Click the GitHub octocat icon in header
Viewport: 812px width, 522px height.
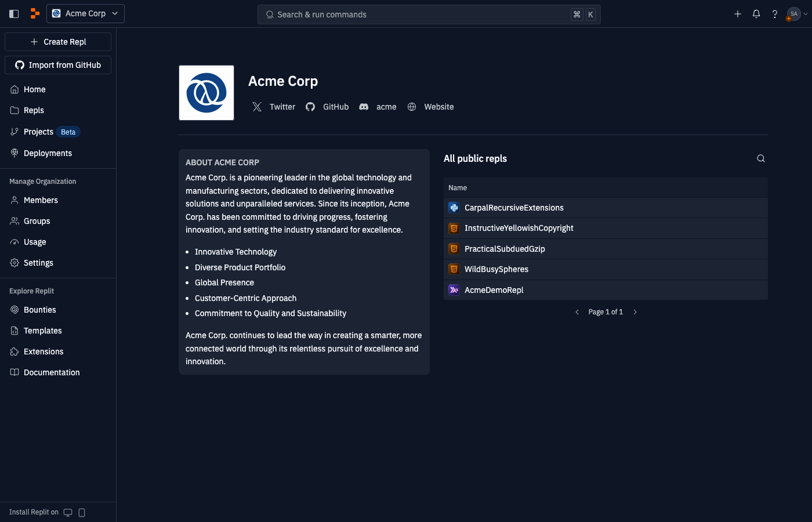310,107
